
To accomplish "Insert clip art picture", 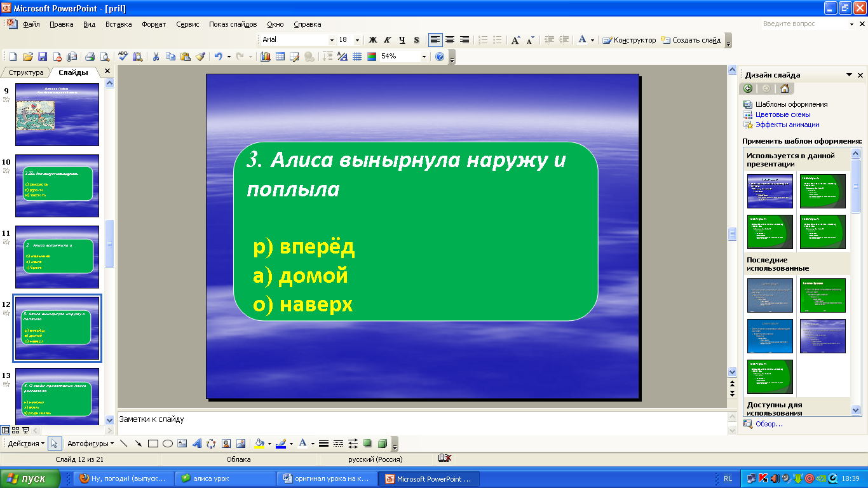I will point(226,444).
